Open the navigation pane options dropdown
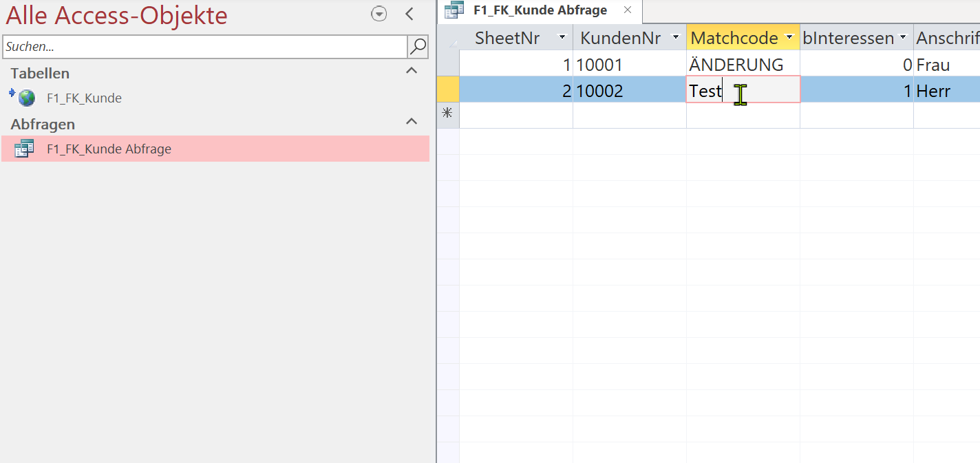This screenshot has height=463, width=980. (379, 14)
